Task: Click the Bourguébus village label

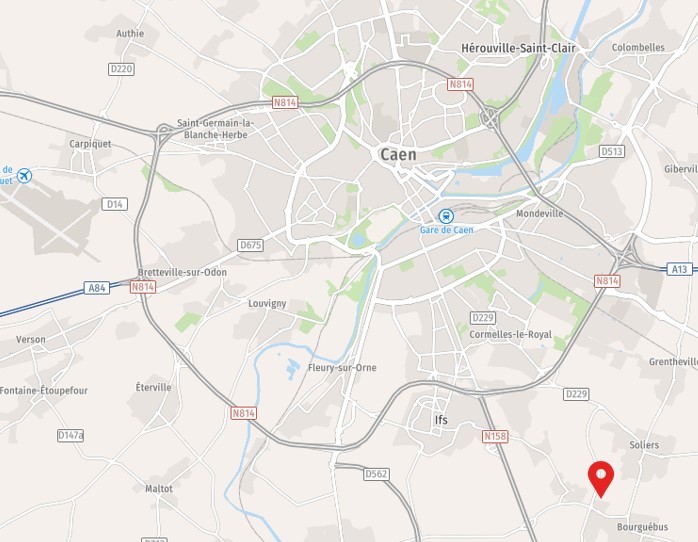Action: 642,527
